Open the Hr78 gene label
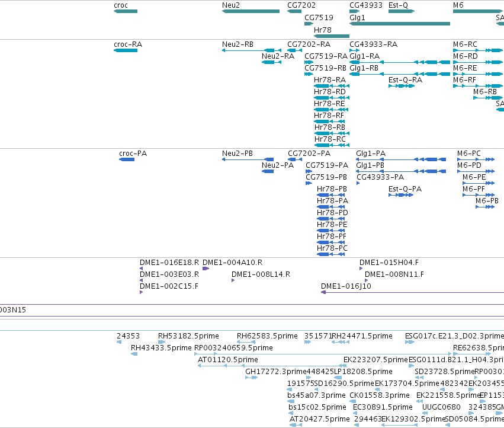This screenshot has height=428, width=504. 322,30
